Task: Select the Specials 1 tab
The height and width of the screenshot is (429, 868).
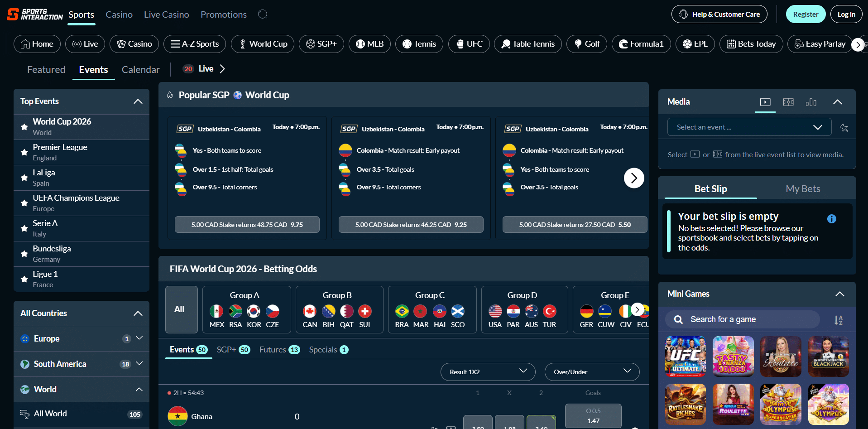Action: click(x=329, y=350)
